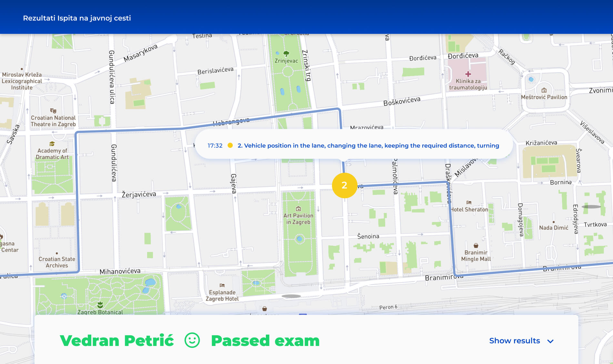Click the green smiley face icon

click(x=192, y=340)
